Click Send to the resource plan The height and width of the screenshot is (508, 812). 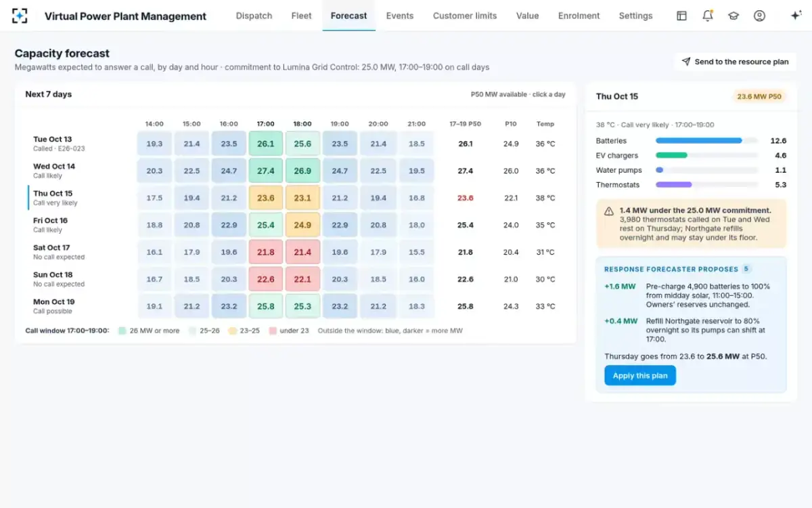[735, 62]
